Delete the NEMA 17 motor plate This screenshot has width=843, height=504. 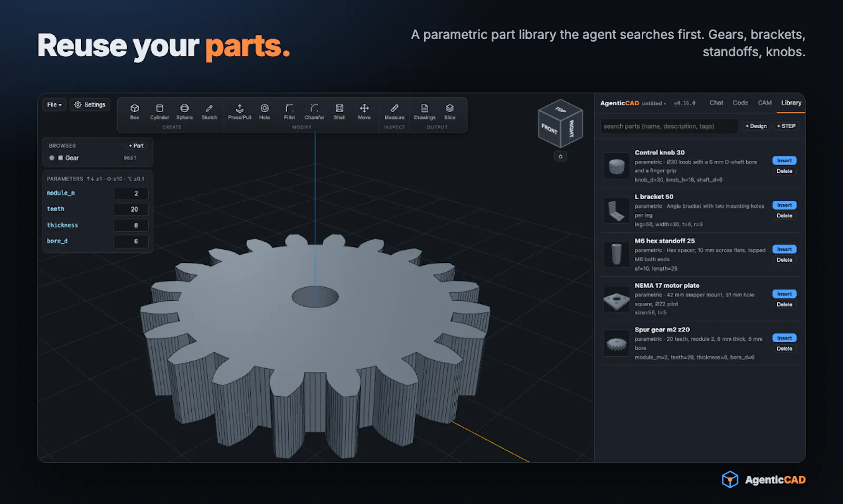[784, 304]
